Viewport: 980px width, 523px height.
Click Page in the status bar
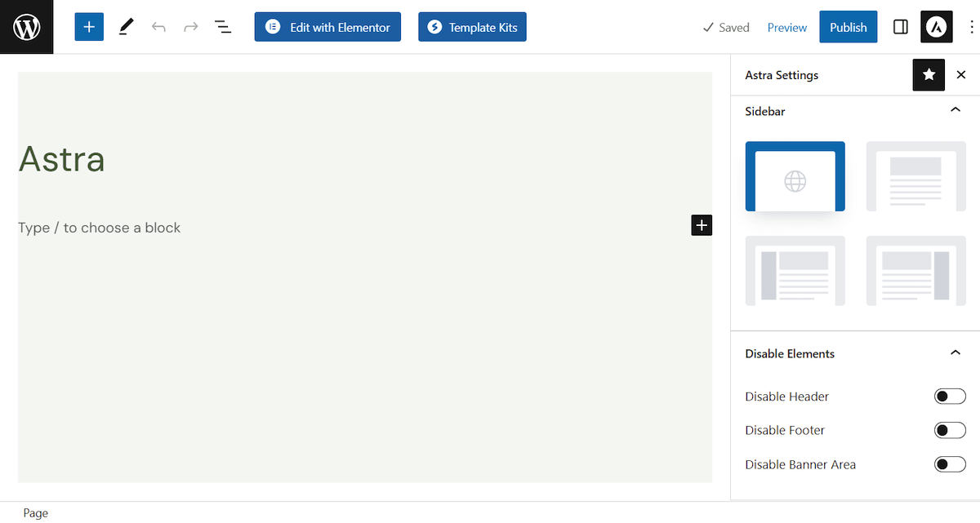35,512
